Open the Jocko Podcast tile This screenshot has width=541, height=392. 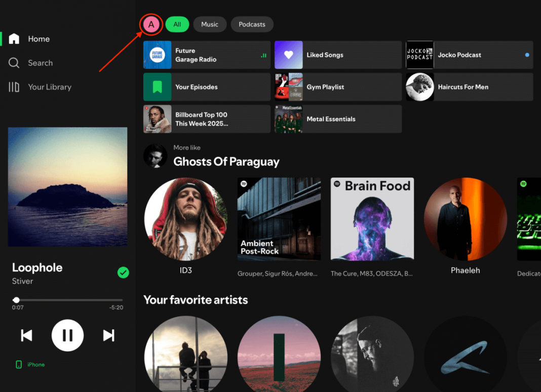point(469,55)
